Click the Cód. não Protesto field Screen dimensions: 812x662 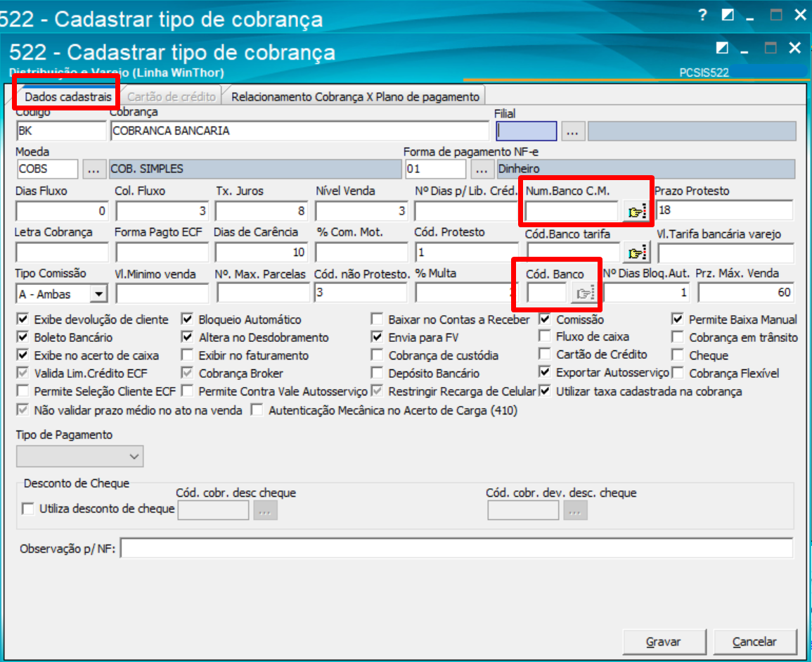pos(361,293)
